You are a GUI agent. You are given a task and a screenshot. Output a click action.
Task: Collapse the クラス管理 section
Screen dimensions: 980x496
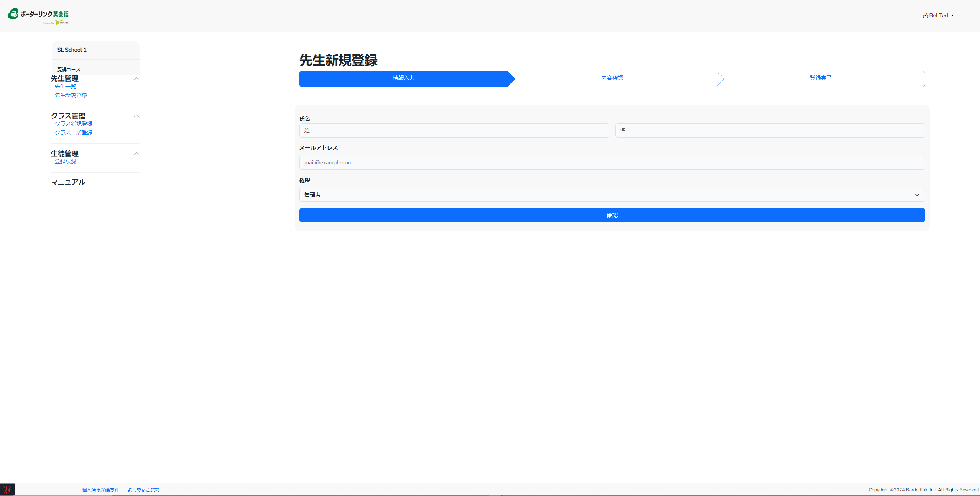pos(136,116)
